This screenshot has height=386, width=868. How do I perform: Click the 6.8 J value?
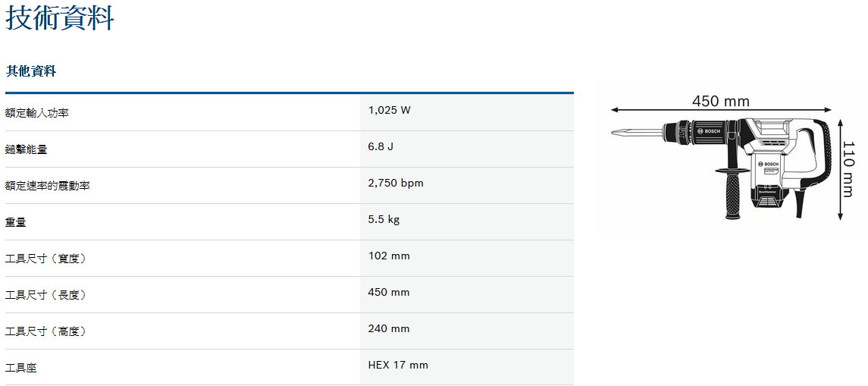(381, 146)
